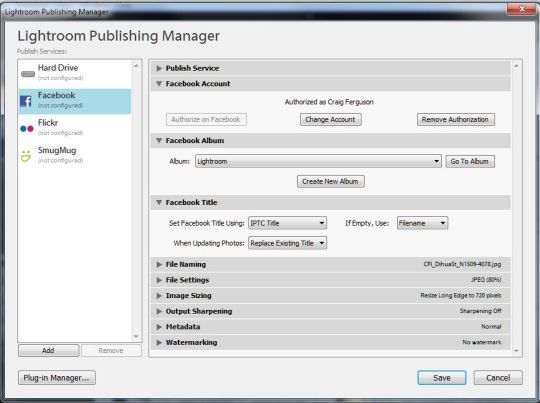Click the SmugMug smiley icon
540x403 pixels.
point(26,156)
